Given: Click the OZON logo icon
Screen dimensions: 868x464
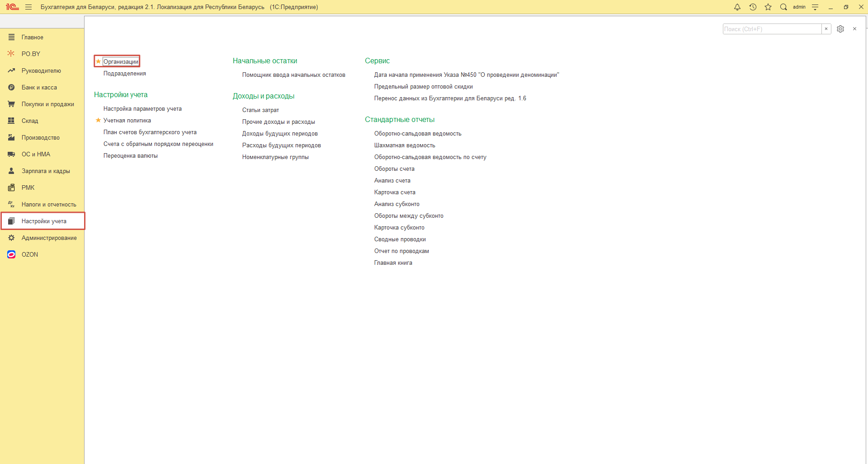Looking at the screenshot, I should pos(11,254).
